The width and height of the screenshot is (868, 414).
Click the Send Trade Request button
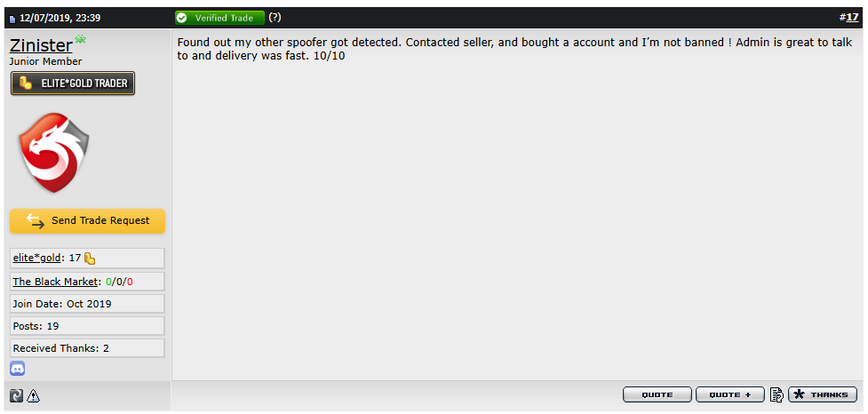[87, 220]
